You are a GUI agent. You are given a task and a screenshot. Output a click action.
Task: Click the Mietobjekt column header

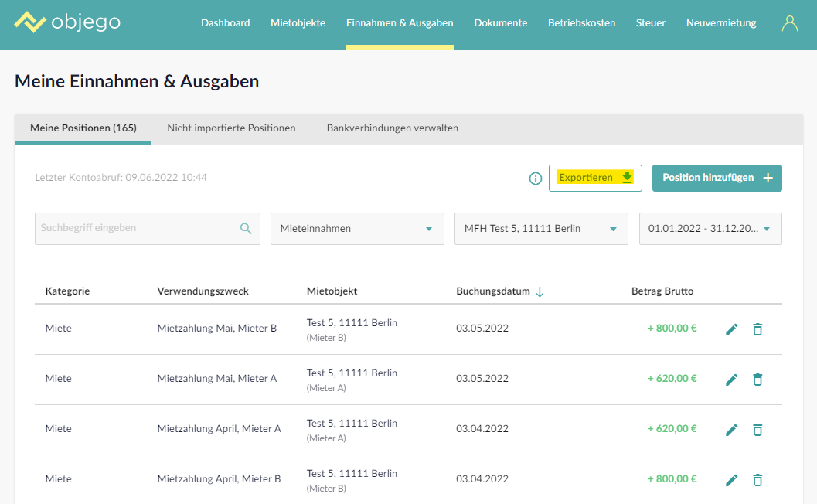click(332, 291)
